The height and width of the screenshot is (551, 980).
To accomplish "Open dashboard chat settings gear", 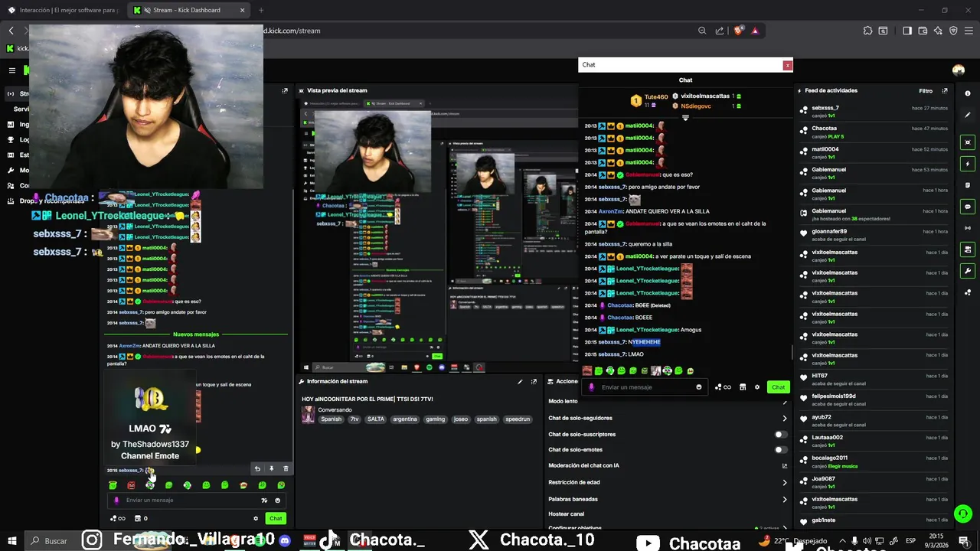I will [256, 518].
